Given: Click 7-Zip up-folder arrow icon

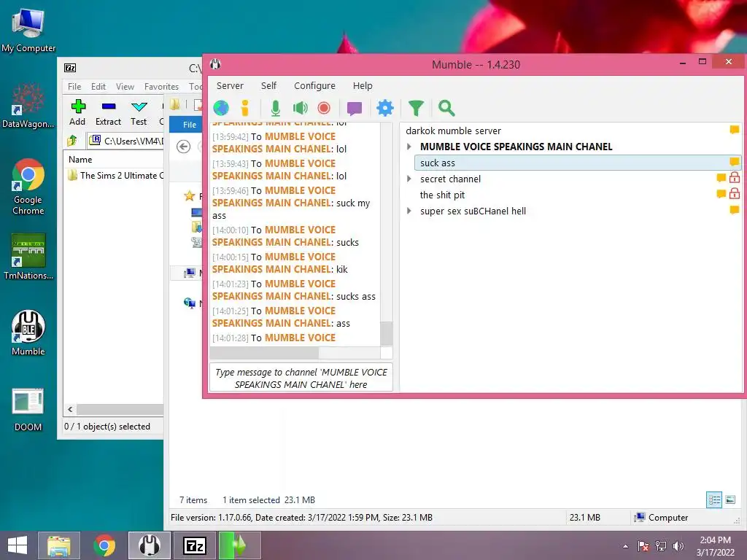Looking at the screenshot, I should tap(72, 141).
